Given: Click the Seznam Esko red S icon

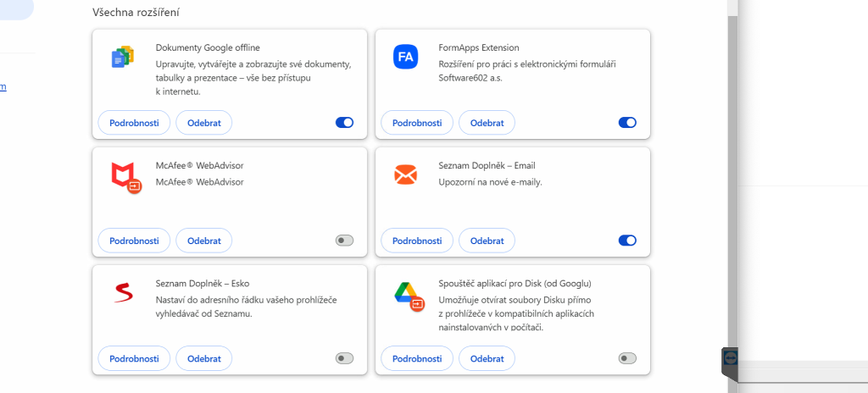Looking at the screenshot, I should pos(124,293).
